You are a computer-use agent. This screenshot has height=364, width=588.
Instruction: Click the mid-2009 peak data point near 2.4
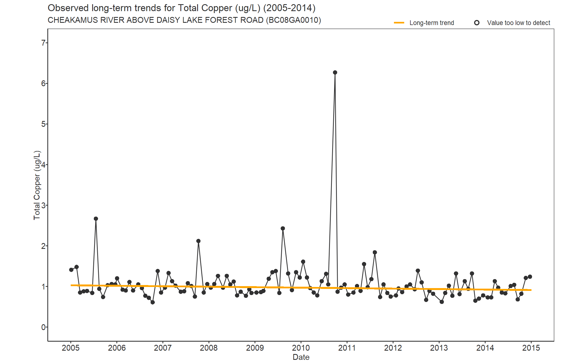pos(283,228)
